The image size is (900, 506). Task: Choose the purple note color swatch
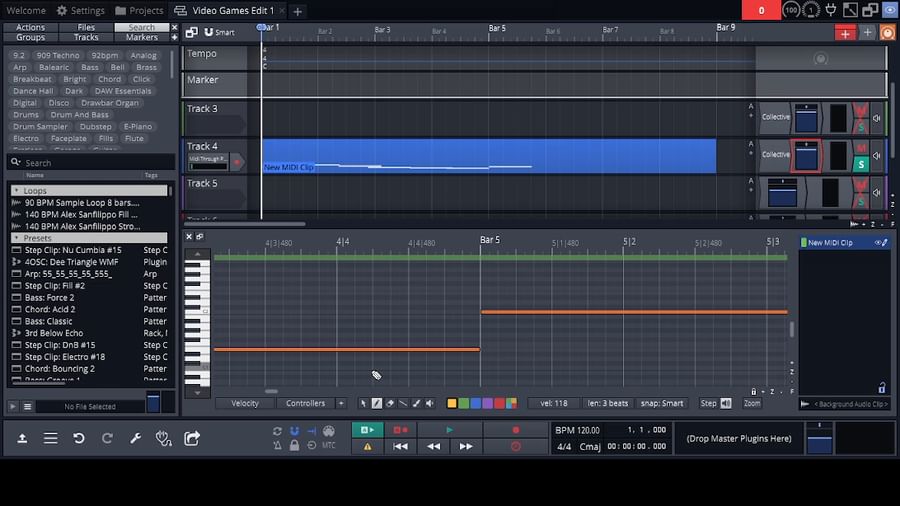pos(487,403)
